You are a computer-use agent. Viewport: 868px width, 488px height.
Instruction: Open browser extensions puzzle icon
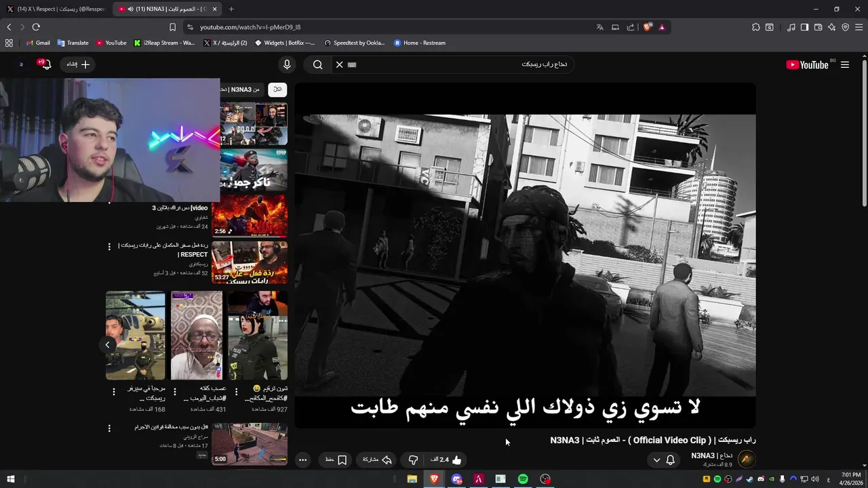pyautogui.click(x=756, y=27)
